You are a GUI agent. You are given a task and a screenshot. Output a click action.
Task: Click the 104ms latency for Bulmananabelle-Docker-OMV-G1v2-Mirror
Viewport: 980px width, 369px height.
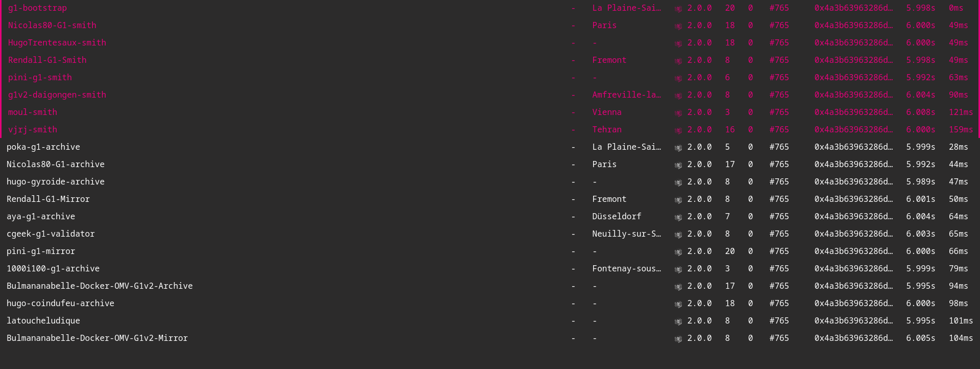coord(961,338)
